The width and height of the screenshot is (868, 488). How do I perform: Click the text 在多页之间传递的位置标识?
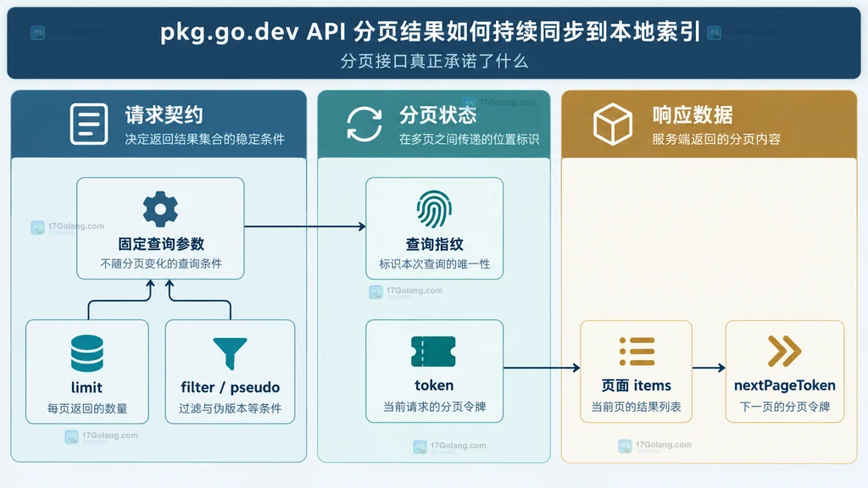[469, 139]
